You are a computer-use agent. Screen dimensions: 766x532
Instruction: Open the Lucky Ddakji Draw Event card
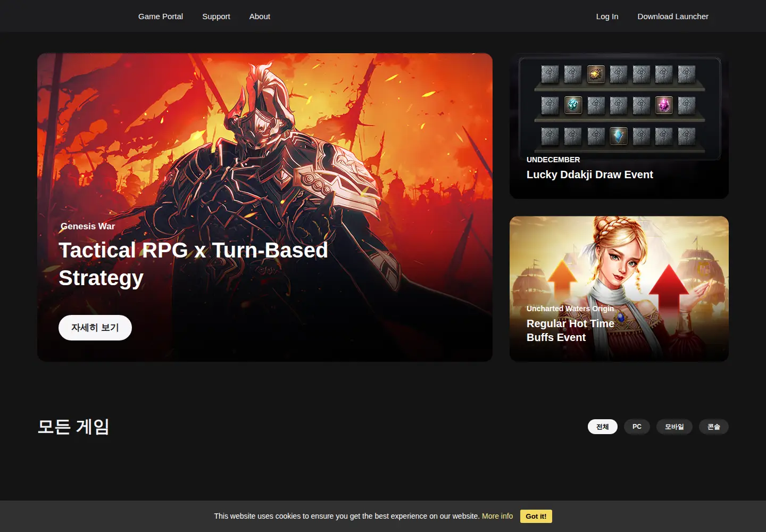619,126
